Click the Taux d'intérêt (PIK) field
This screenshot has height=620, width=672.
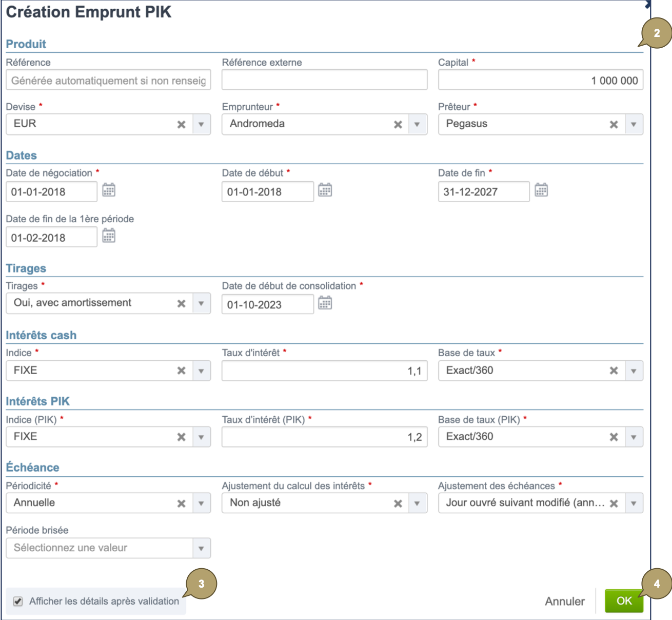(324, 437)
